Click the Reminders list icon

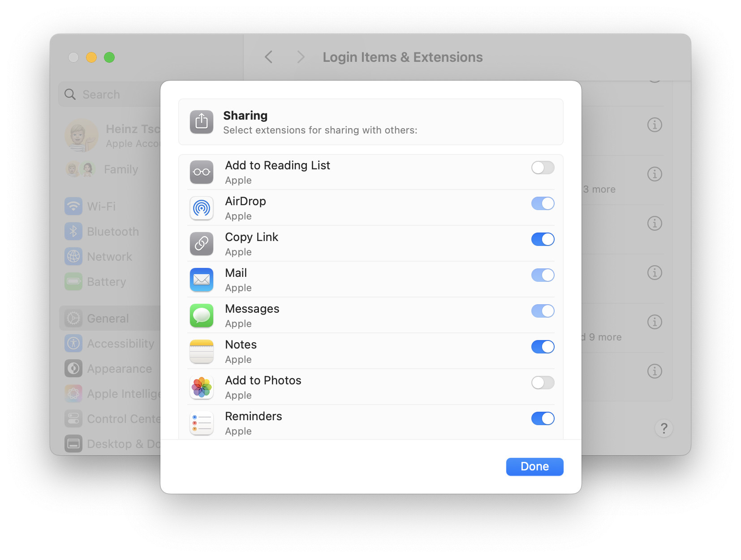[x=202, y=423]
